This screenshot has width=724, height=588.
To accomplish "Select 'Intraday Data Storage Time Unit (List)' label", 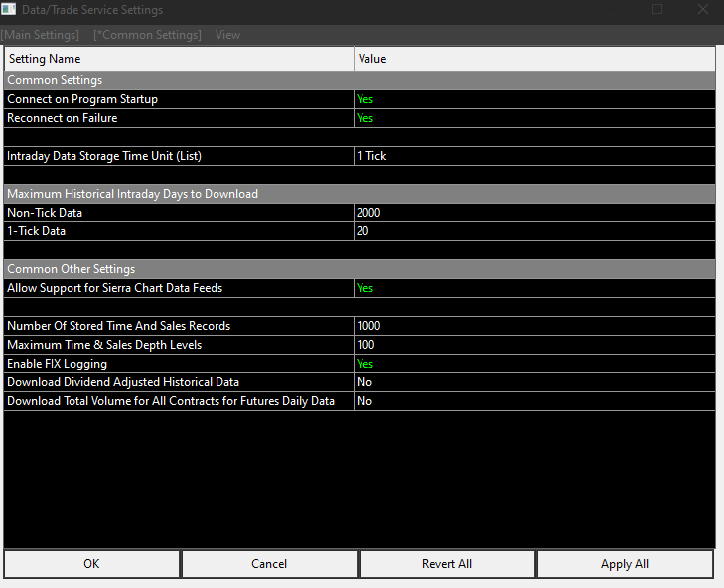I will click(x=104, y=156).
